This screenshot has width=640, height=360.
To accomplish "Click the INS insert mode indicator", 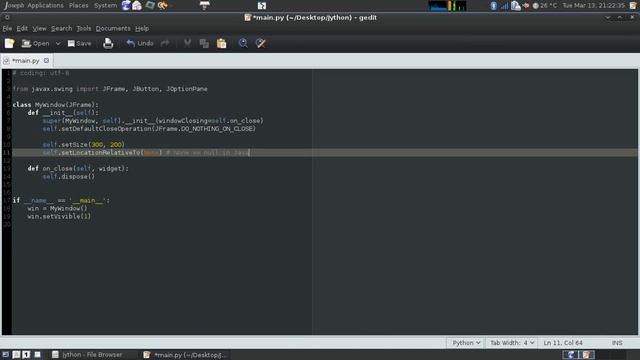I will (x=617, y=343).
